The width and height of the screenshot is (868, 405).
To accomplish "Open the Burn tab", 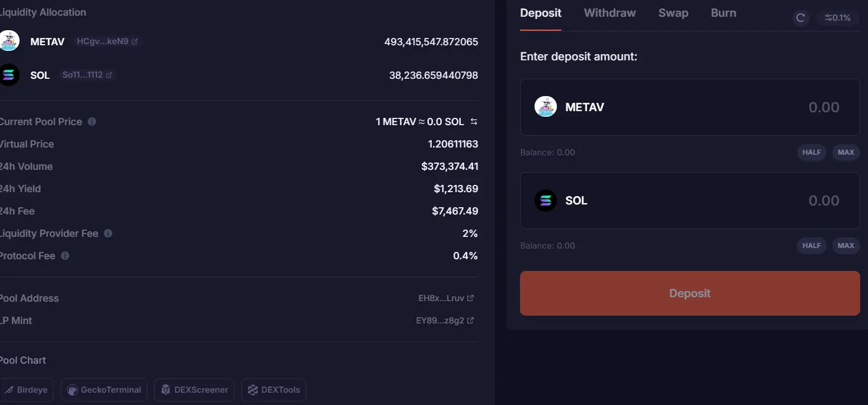I will pos(723,13).
